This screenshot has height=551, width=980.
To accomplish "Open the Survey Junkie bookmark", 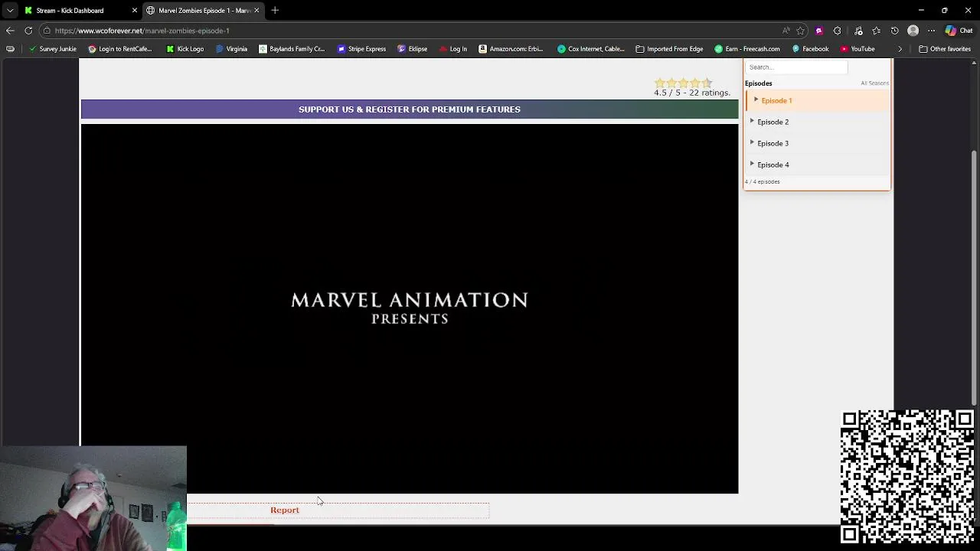I will [53, 49].
